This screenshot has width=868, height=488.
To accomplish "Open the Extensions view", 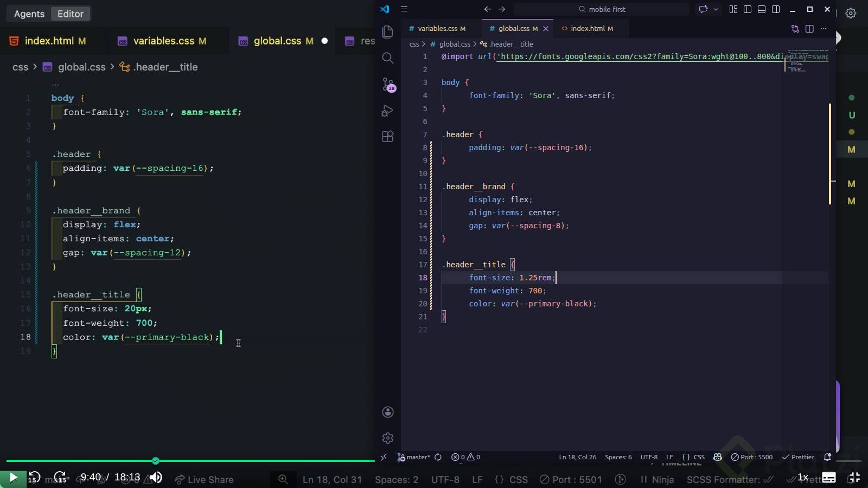I will 387,137.
